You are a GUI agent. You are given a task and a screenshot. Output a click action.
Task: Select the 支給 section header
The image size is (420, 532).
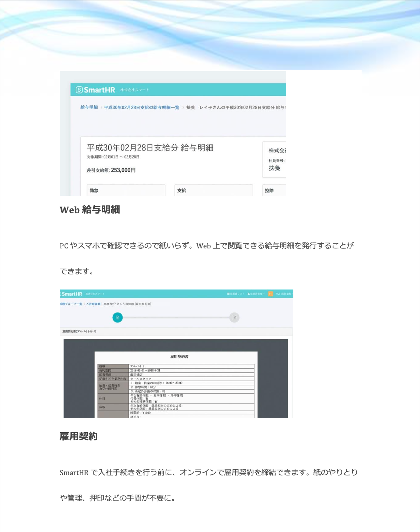(182, 190)
